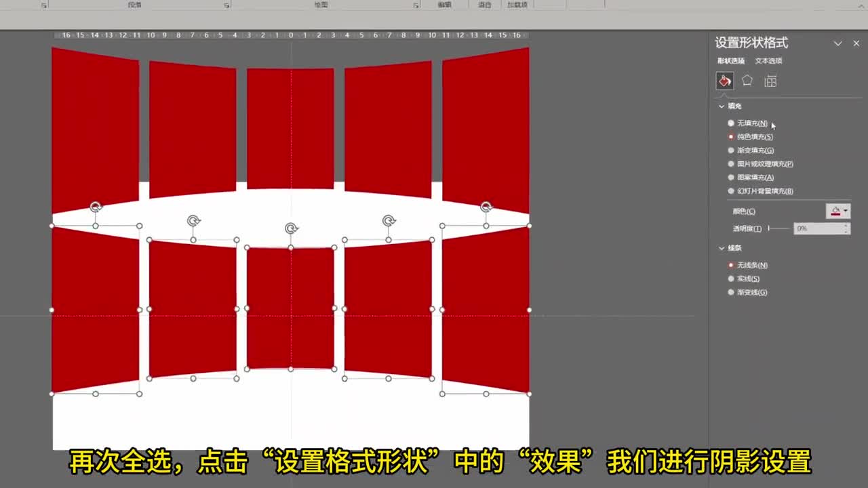Switch to the 文本选项 tab
This screenshot has width=868, height=488.
[x=769, y=60]
